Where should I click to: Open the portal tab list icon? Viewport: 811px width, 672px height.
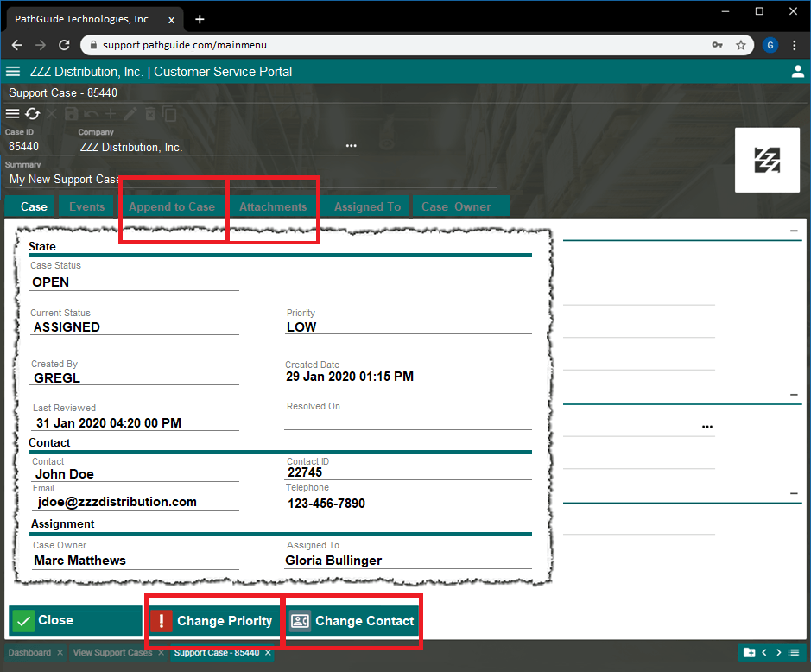click(794, 652)
